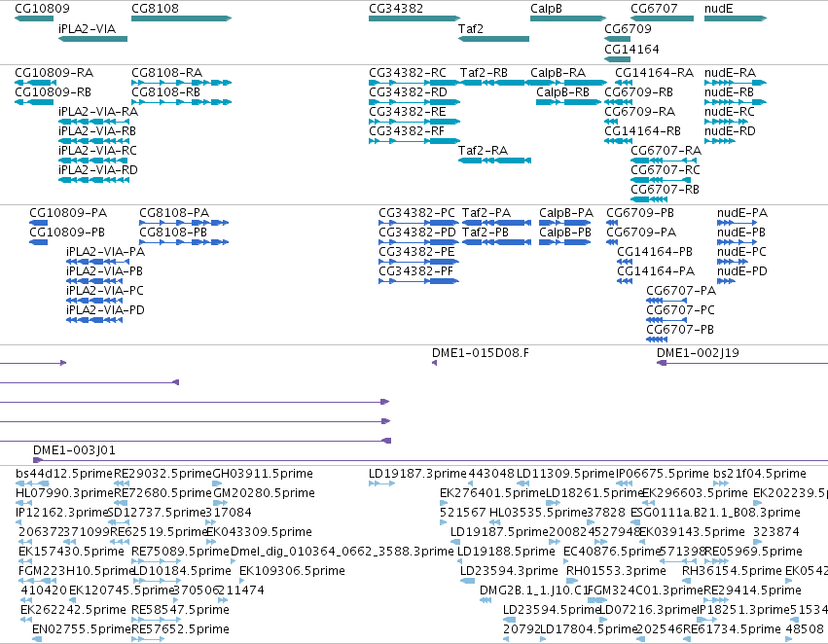Open the Taf2-RA transcript label
This screenshot has width=828, height=644.
click(x=483, y=151)
